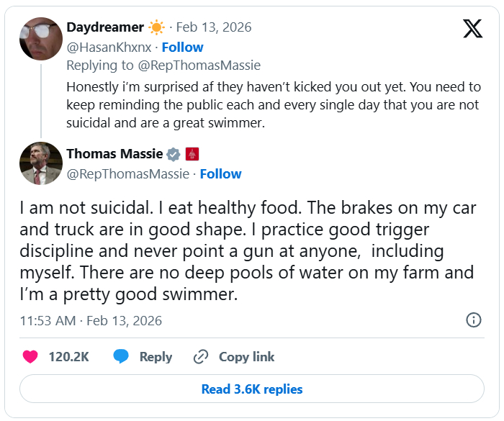Open Daydreamer's profile picture
Viewport: 504px width, 421px height.
click(41, 39)
